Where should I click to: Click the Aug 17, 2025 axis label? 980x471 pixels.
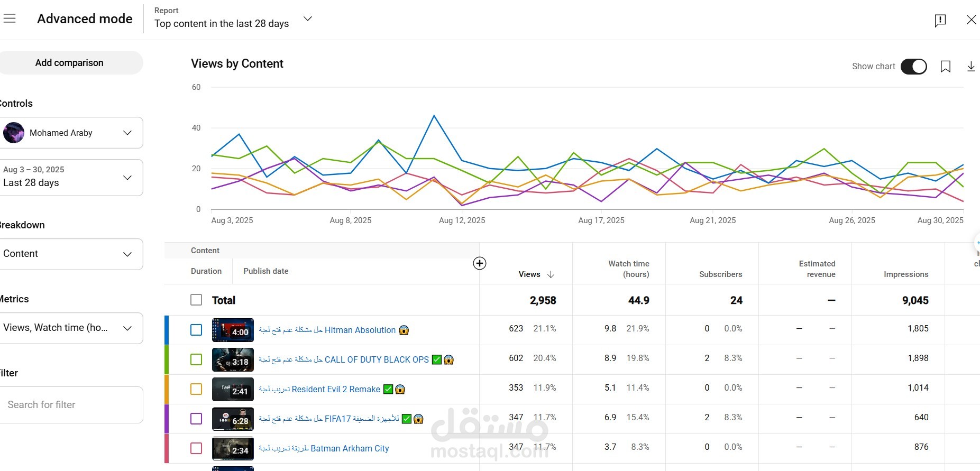click(601, 220)
